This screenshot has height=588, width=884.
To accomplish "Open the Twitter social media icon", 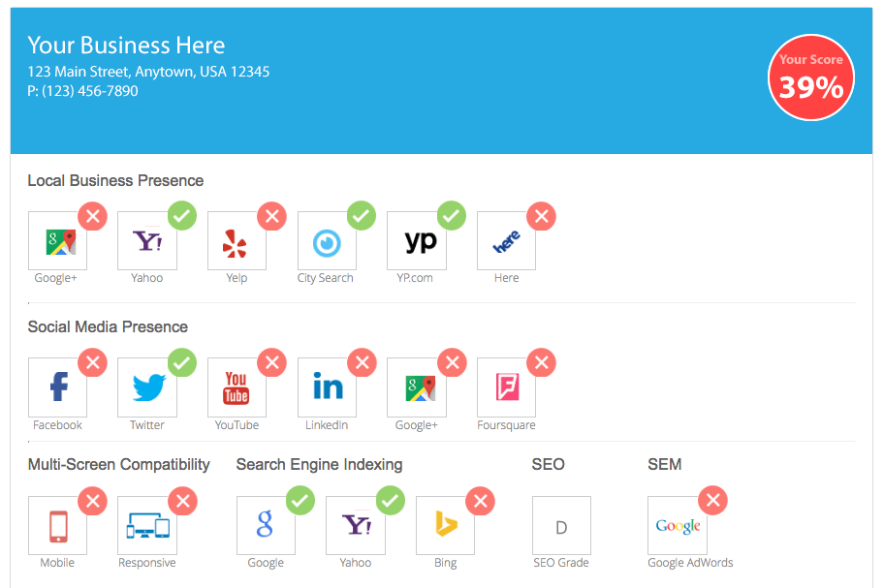I will [x=147, y=387].
